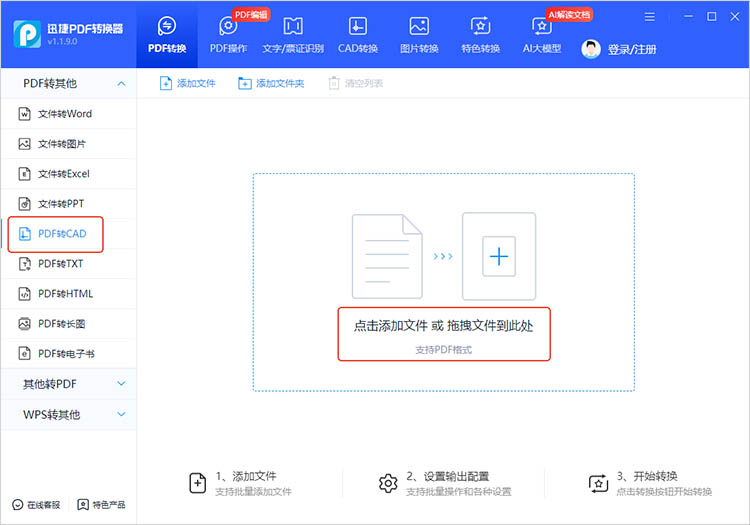Viewport: 750px width, 525px height.
Task: Click the user avatar icon
Action: click(591, 49)
